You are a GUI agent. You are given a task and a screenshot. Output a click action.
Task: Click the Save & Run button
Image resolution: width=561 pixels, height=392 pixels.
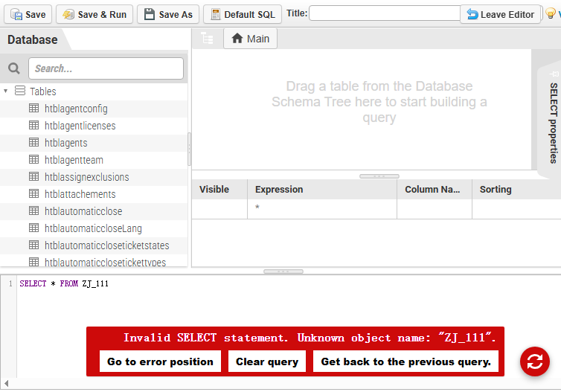pos(94,14)
